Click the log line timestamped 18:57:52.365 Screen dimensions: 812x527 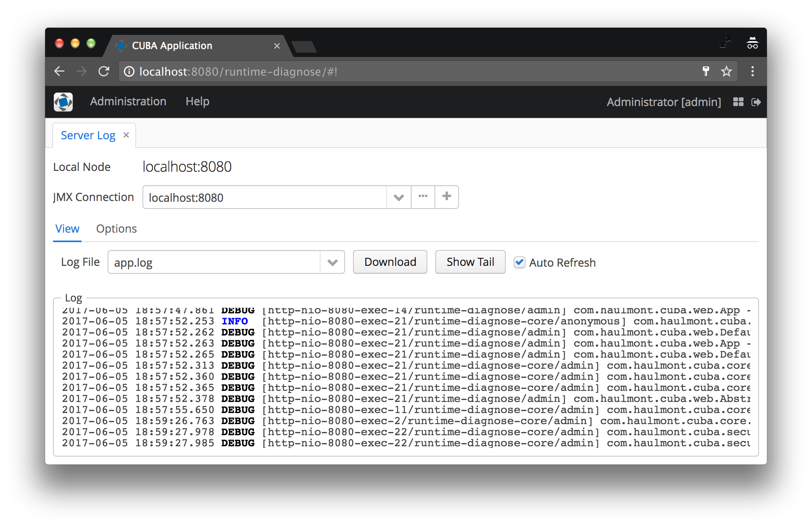click(x=406, y=388)
